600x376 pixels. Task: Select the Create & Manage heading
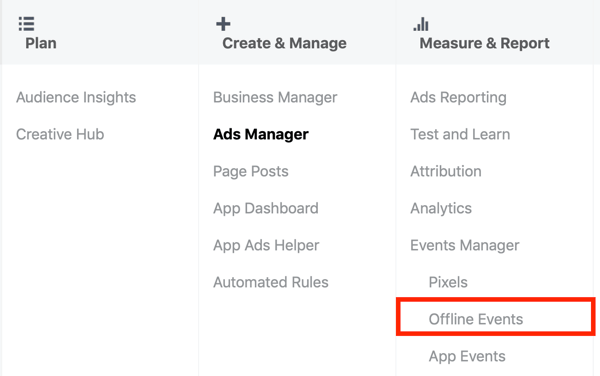[284, 43]
